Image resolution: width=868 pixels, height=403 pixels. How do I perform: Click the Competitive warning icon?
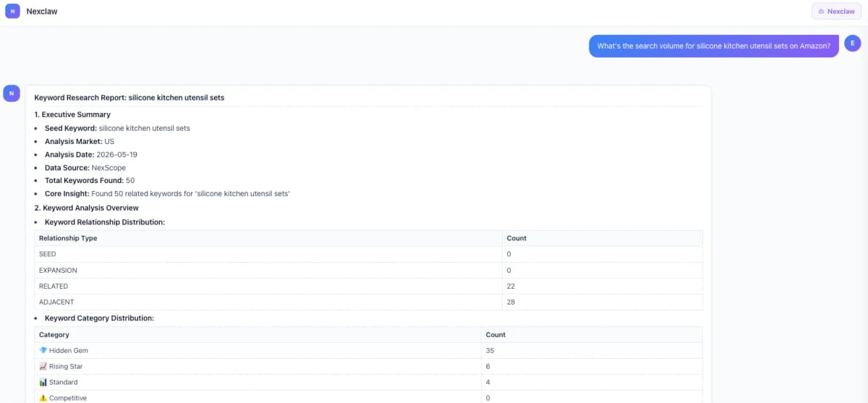point(43,398)
